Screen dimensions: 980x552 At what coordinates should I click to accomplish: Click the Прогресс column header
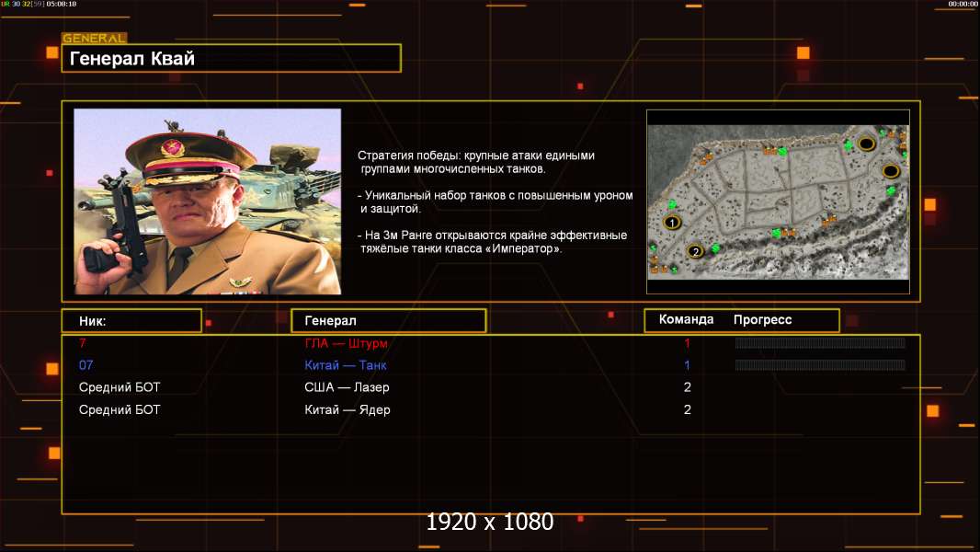[x=762, y=319]
